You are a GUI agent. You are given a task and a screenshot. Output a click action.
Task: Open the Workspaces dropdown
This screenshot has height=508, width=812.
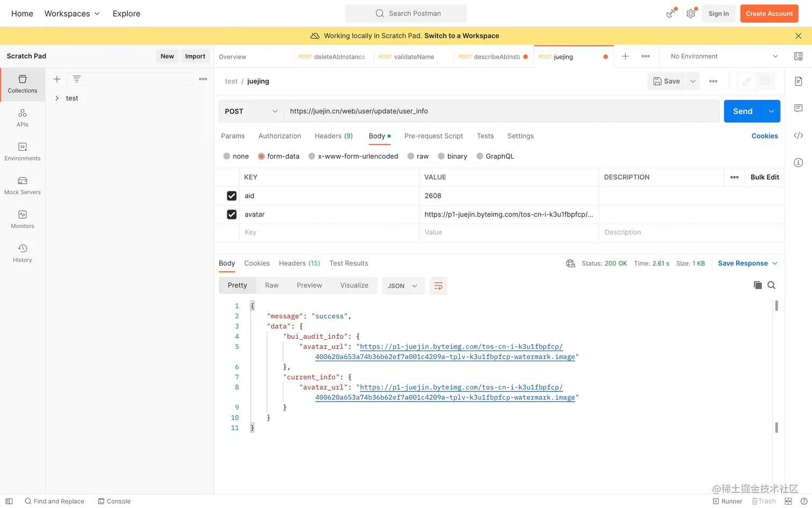[72, 13]
